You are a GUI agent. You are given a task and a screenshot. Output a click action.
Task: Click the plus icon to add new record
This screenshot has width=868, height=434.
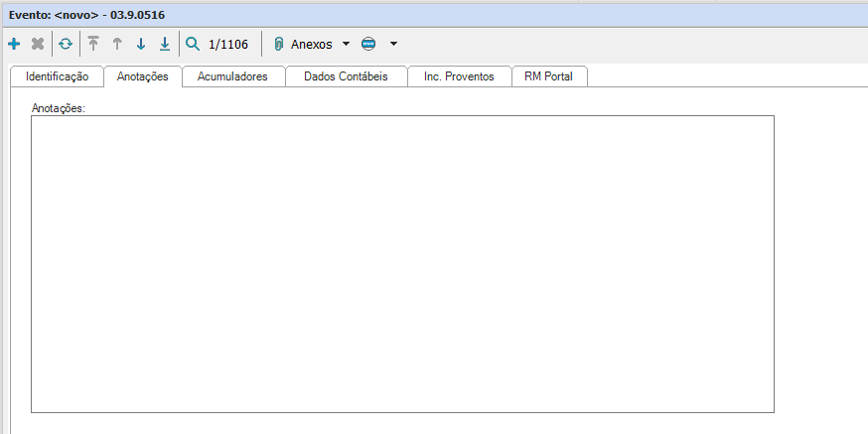click(14, 45)
